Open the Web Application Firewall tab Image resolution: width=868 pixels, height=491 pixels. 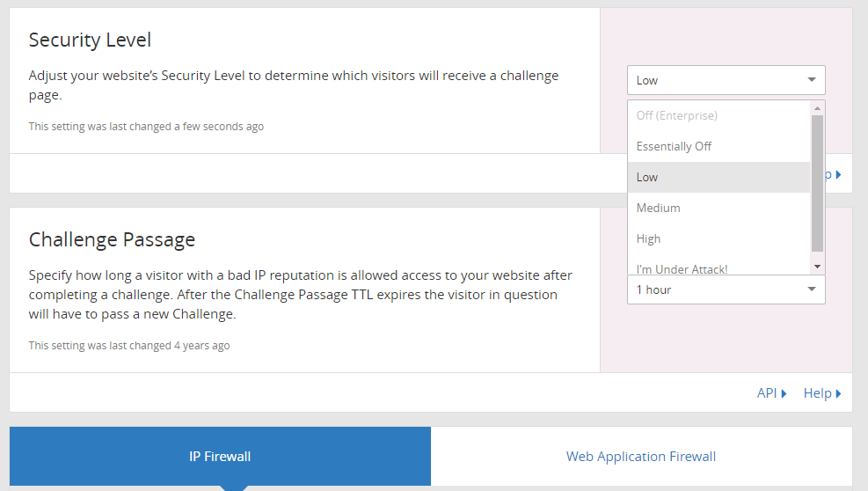(641, 456)
